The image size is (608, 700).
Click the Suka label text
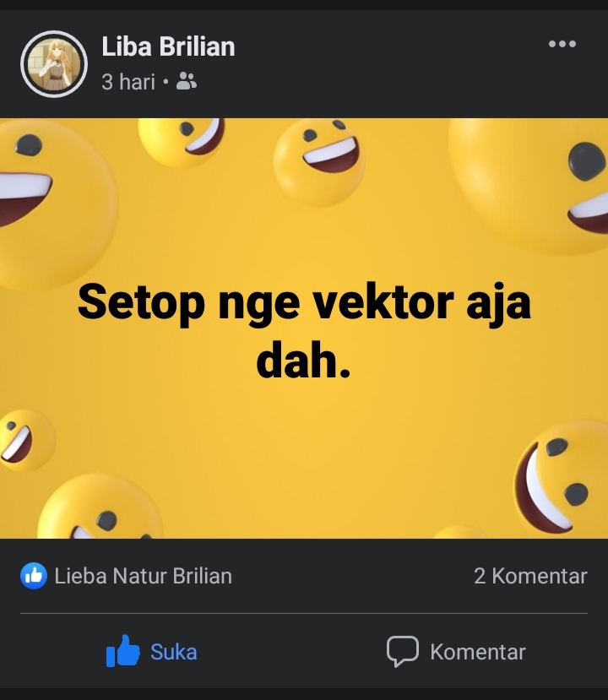(x=174, y=652)
